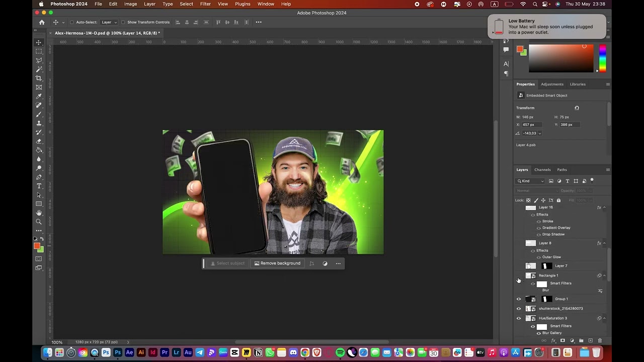Toggle the Outer Glow effect visibility
644x362 pixels.
(x=539, y=257)
